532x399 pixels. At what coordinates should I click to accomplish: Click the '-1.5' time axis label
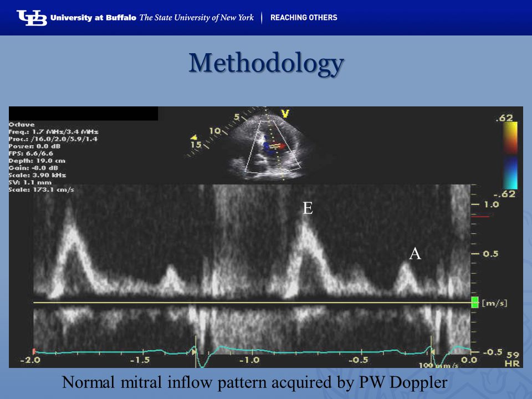click(140, 360)
